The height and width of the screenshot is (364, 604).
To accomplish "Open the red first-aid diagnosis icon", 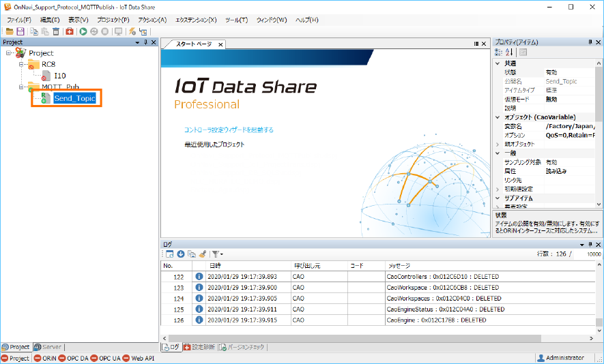I will pos(70,31).
